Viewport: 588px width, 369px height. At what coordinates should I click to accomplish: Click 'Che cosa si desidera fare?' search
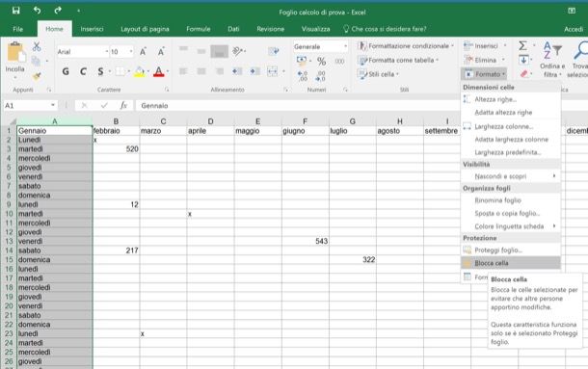385,29
